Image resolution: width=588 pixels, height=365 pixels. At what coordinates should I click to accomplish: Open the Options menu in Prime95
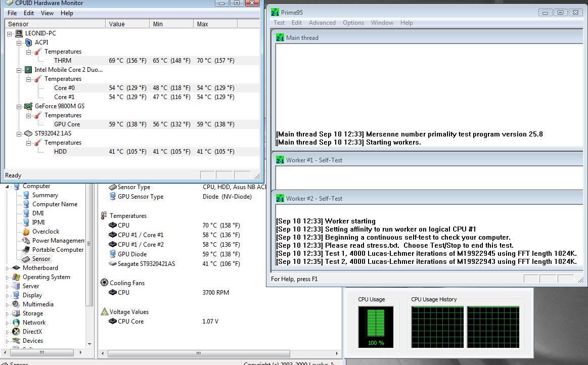click(353, 23)
